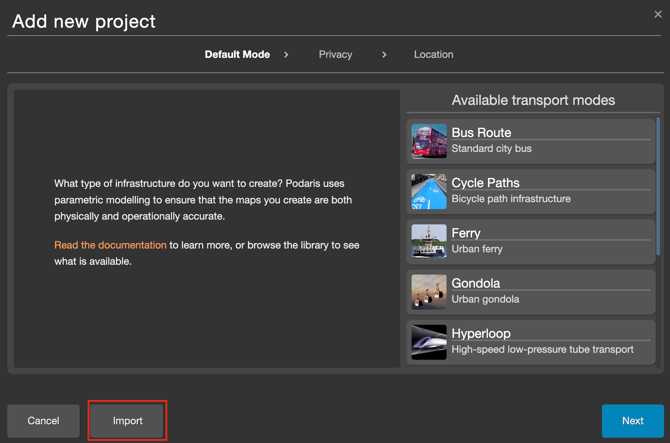
Task: Select the Cycle Paths thumbnail image
Action: [x=429, y=191]
